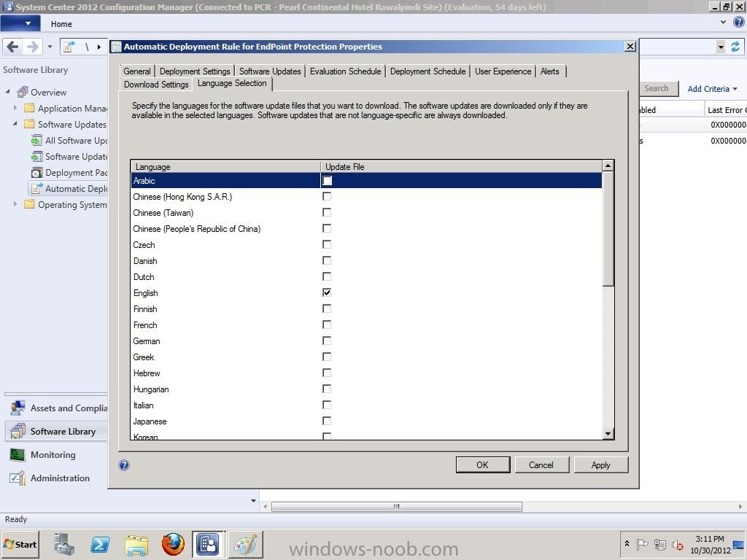Click the forward navigation arrow
Screen dimensions: 747x560
pyautogui.click(x=32, y=47)
